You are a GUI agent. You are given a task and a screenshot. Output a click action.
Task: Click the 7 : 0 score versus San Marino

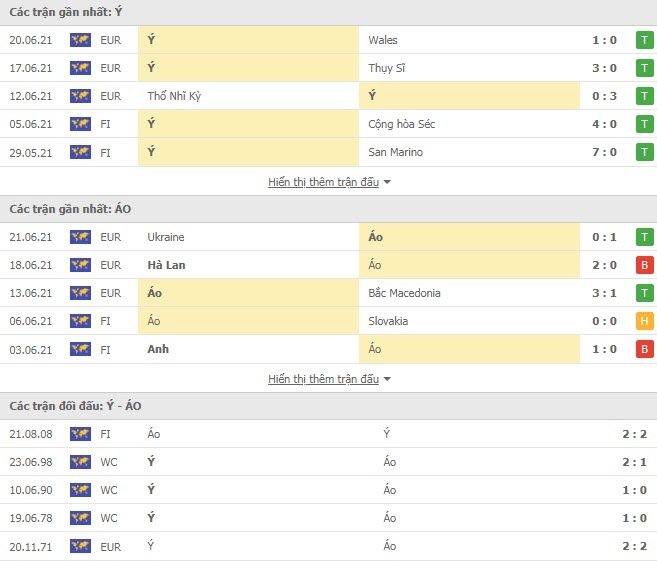click(604, 152)
